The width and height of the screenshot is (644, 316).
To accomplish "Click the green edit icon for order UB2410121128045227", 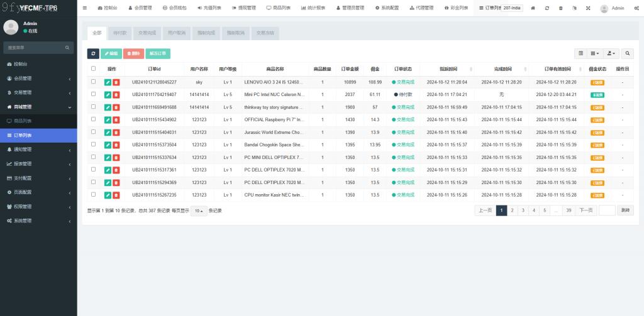I will click(108, 82).
